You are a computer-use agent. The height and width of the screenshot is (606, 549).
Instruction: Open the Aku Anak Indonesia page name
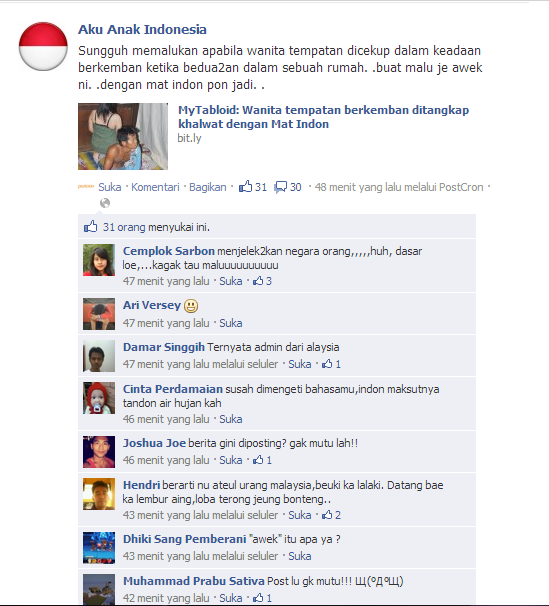[142, 29]
